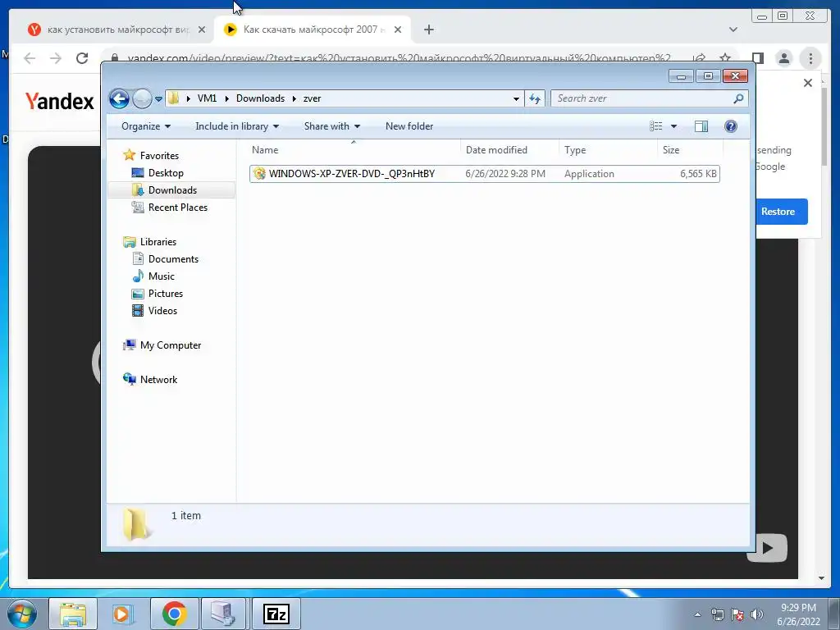Dismiss the Chrome restore popup

click(808, 83)
